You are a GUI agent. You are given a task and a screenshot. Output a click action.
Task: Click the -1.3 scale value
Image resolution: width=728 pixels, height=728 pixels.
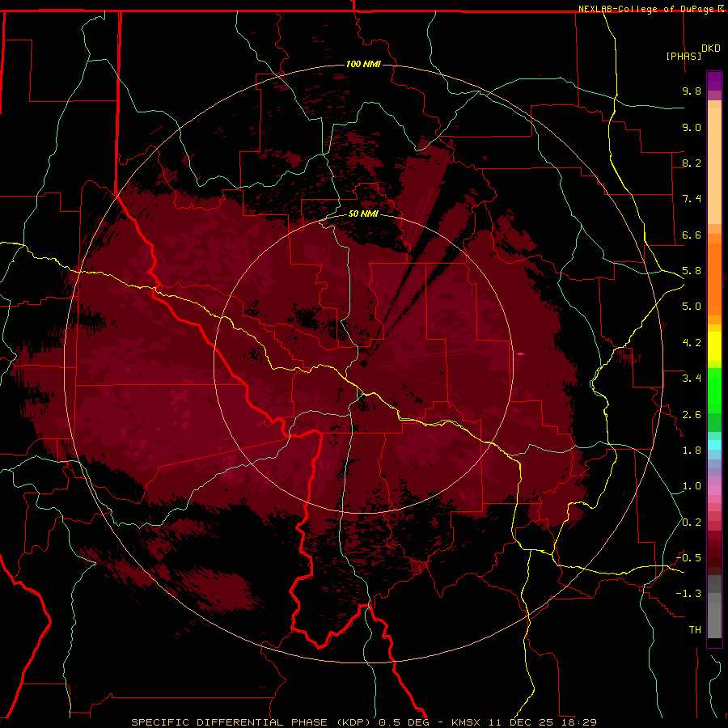689,594
